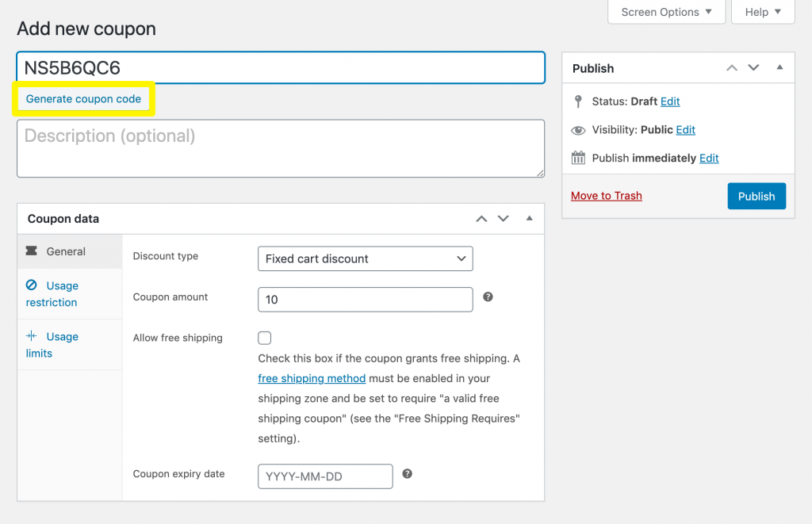Enable the Allow free shipping checkbox
The image size is (812, 524).
coord(265,338)
